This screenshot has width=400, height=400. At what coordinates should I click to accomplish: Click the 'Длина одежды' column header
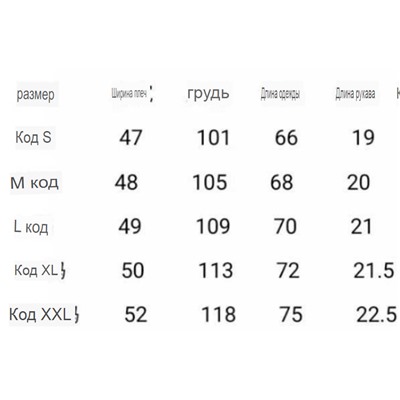(x=280, y=94)
